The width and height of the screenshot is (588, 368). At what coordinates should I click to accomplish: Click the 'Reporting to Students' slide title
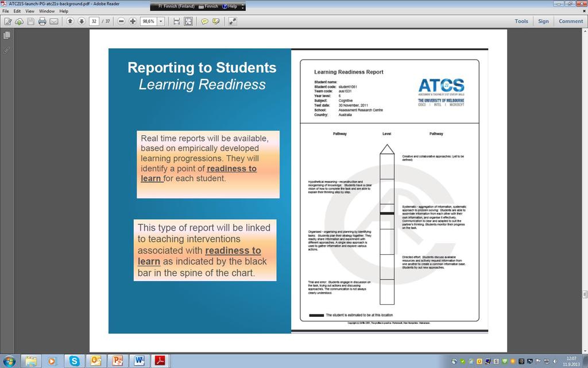click(202, 68)
